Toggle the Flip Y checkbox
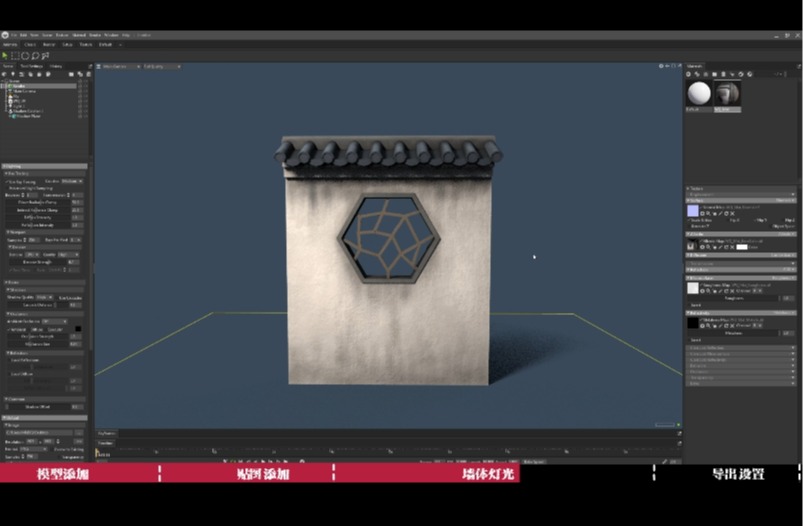Screen dimensions: 803x526 coord(755,220)
